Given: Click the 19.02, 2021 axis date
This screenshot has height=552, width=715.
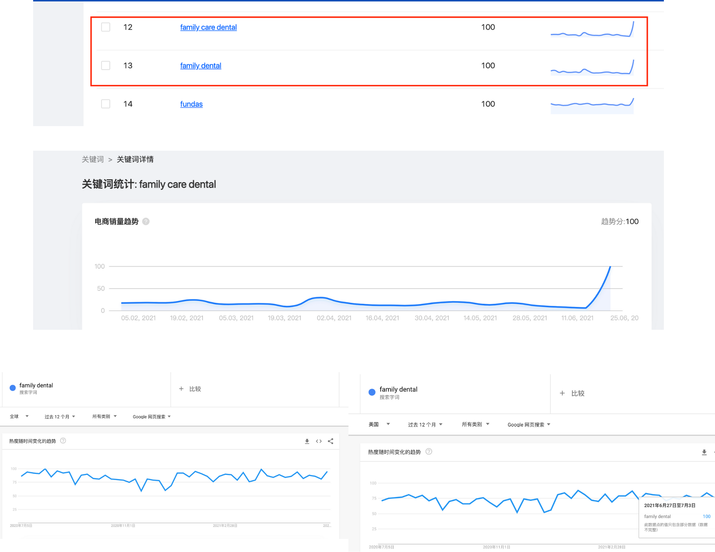Looking at the screenshot, I should pos(187,318).
